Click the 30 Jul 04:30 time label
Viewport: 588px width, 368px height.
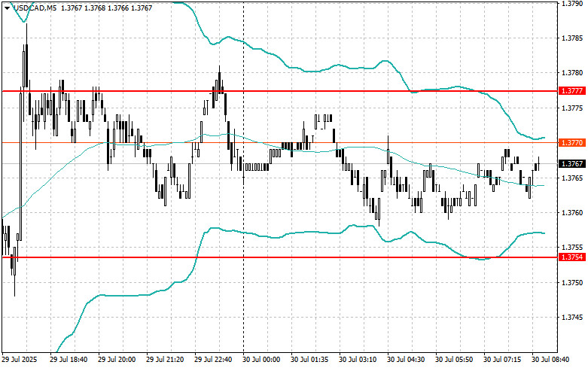(x=406, y=360)
